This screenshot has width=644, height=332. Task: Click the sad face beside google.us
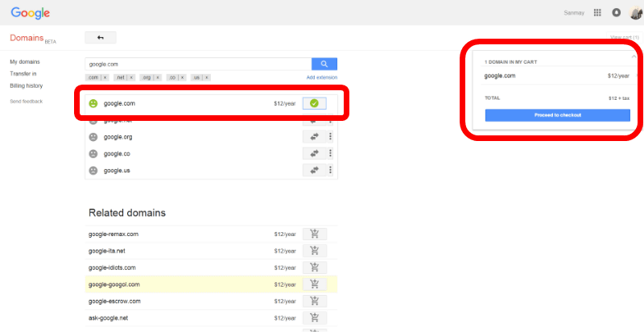point(93,170)
